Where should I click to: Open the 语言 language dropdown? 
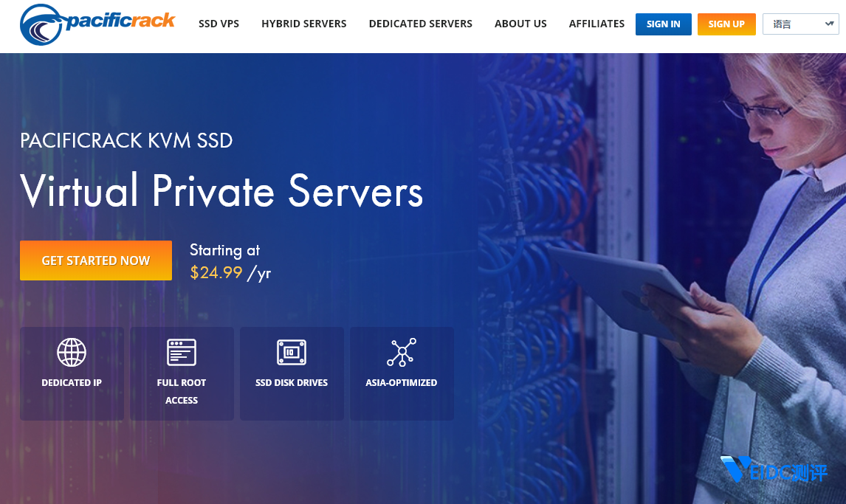tap(801, 24)
